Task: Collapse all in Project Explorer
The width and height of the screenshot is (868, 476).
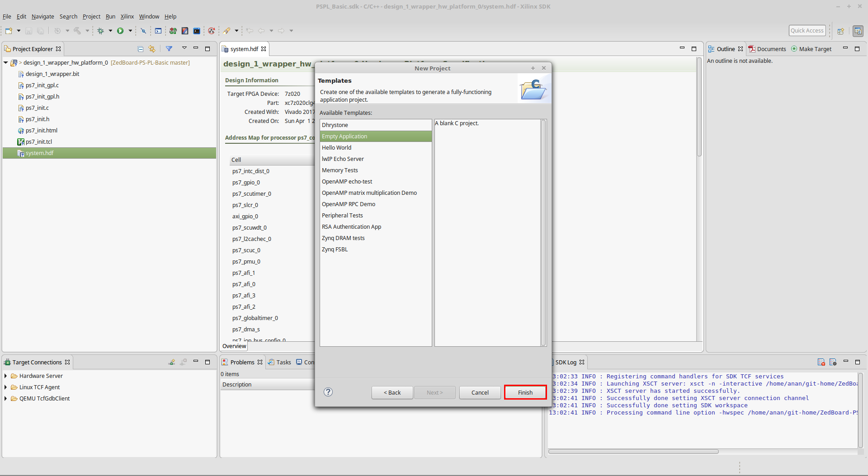Action: [x=141, y=49]
